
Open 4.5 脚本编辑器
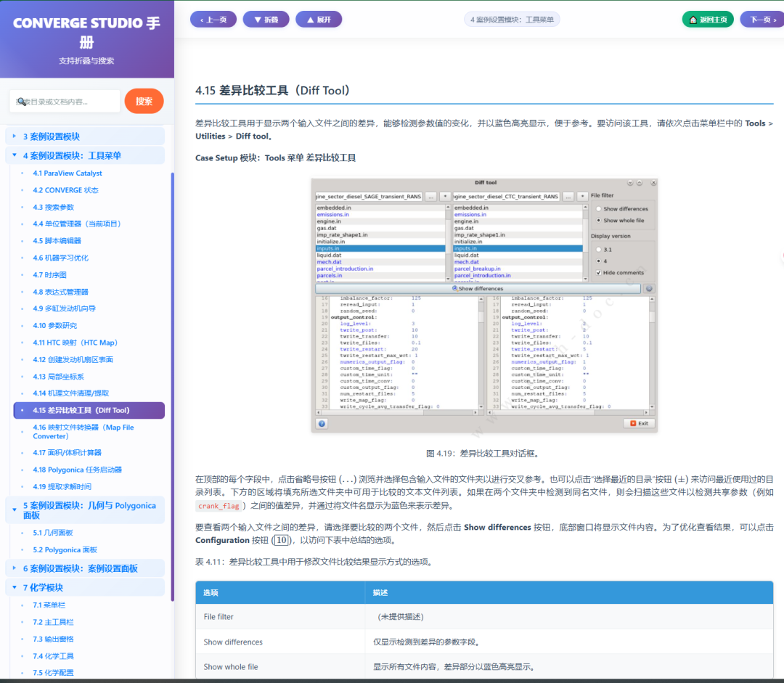point(57,240)
